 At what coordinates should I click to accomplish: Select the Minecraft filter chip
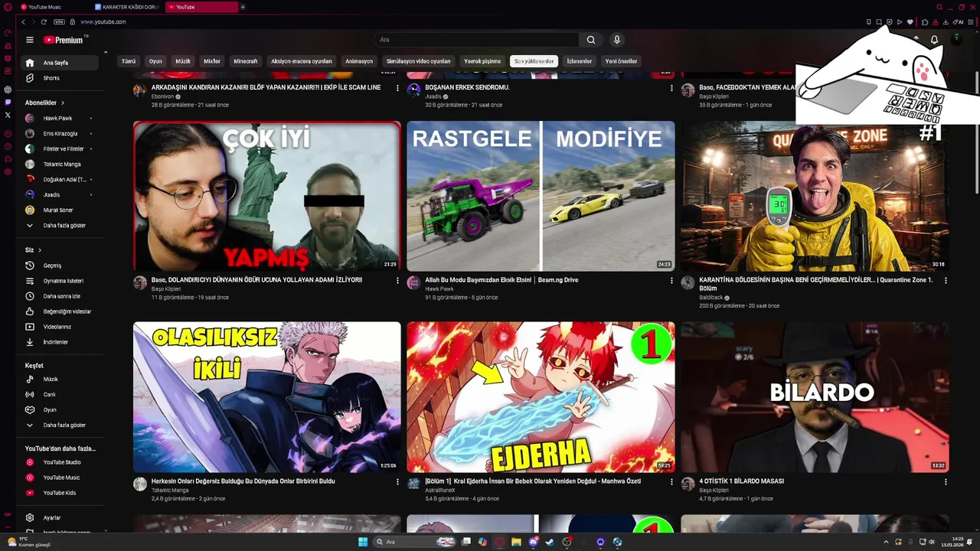[x=246, y=61]
